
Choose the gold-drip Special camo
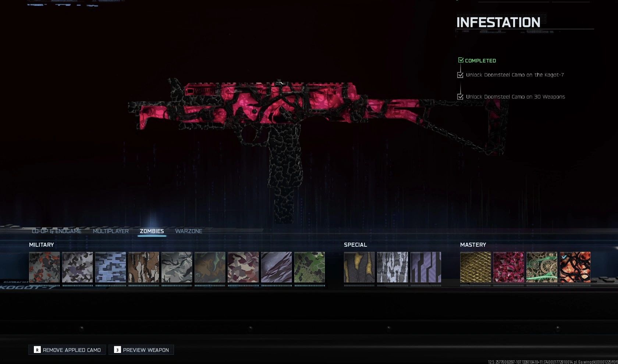359,267
